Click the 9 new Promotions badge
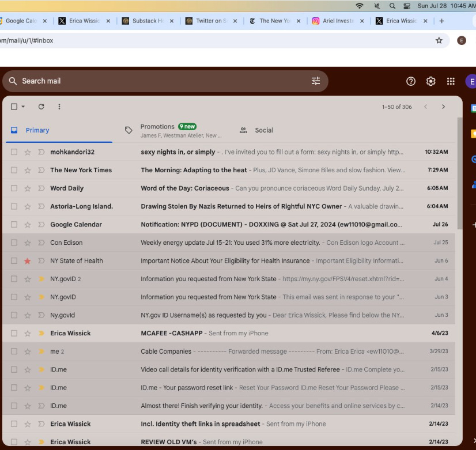476x450 pixels. 187,127
